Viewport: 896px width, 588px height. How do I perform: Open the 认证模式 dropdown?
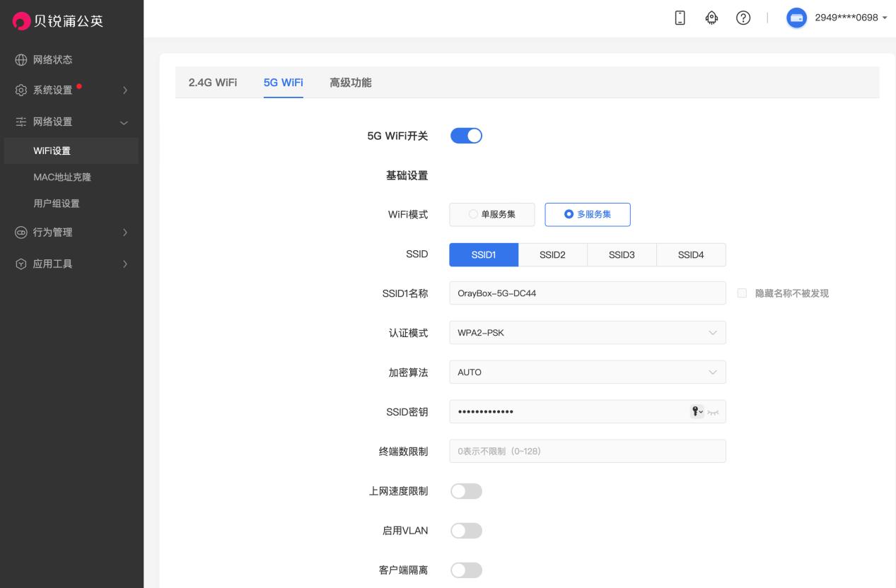point(588,332)
